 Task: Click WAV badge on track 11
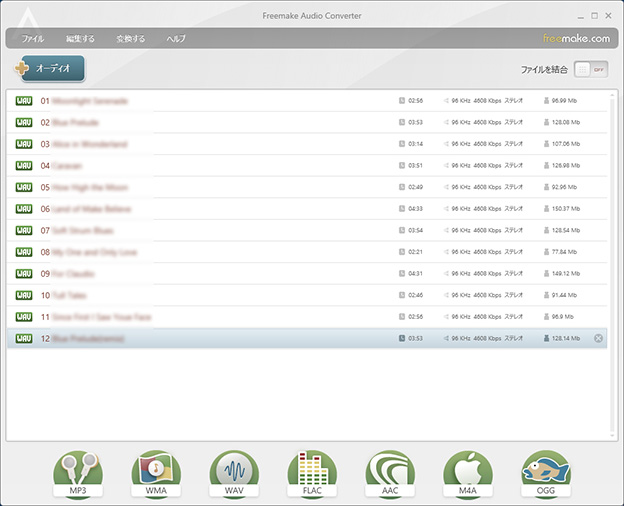(24, 316)
